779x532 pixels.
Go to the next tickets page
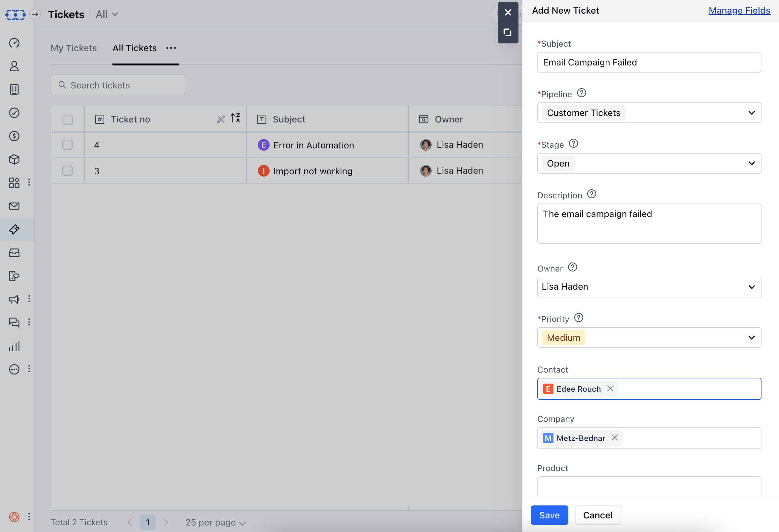coord(166,522)
